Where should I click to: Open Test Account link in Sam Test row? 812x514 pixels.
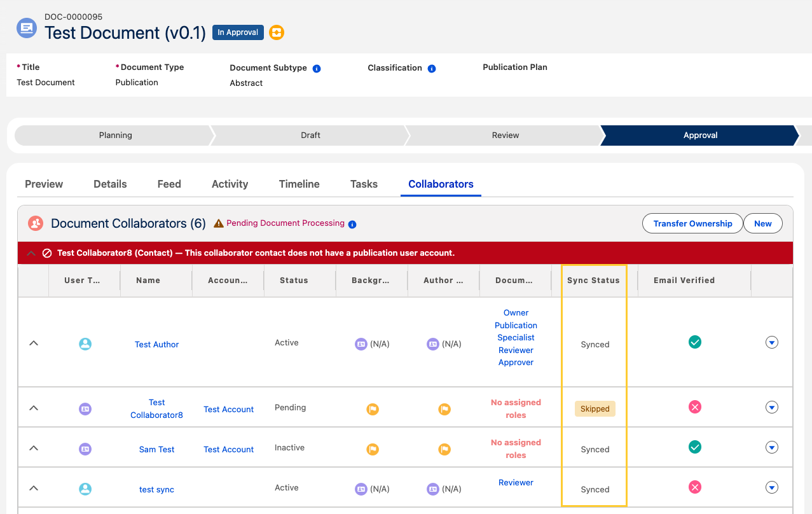[228, 449]
